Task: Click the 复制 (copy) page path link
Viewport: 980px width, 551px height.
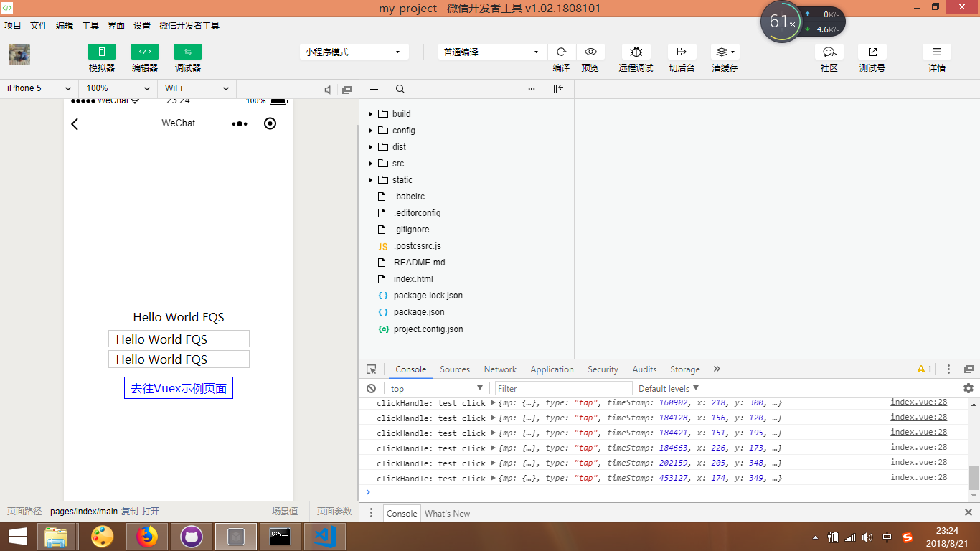Action: 129,512
